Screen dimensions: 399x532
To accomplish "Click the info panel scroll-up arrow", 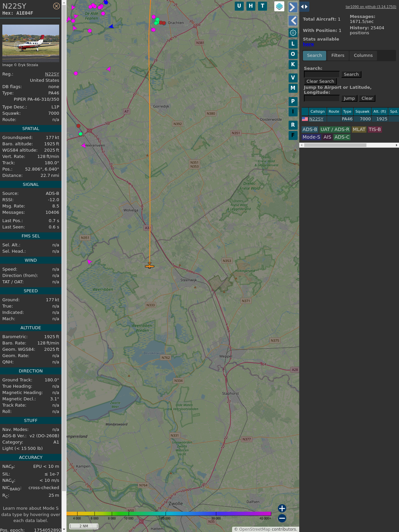I will [64, 2].
